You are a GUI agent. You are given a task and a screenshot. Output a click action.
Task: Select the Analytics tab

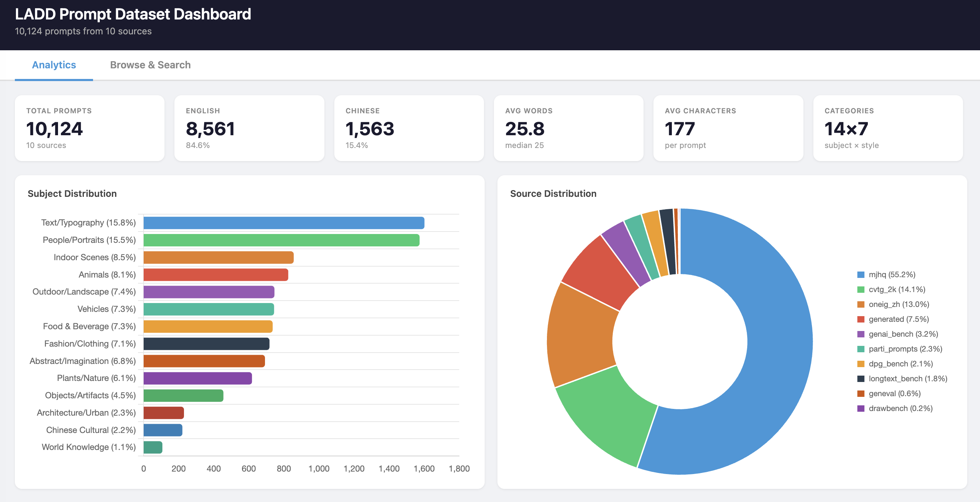[54, 65]
